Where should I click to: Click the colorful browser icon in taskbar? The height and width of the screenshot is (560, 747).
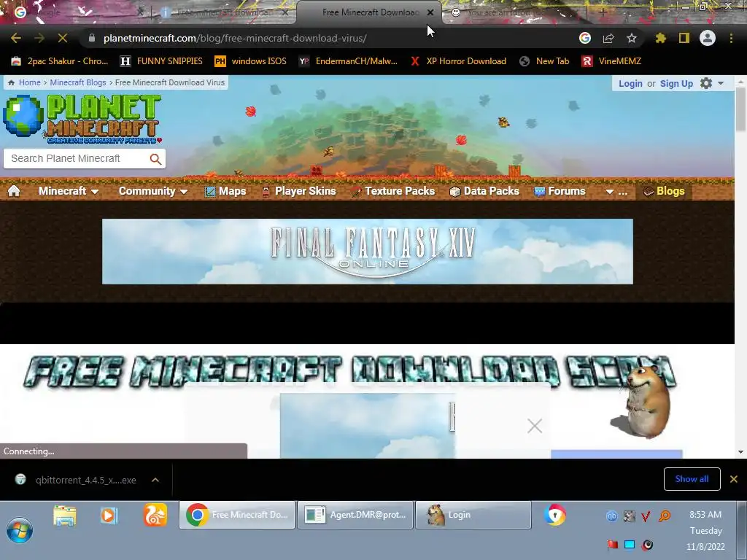tap(555, 516)
